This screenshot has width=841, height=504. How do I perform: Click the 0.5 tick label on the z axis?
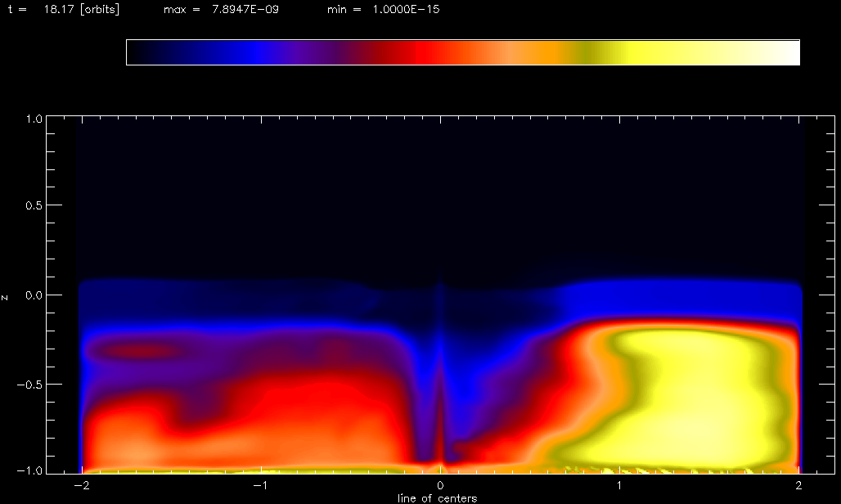tap(33, 205)
